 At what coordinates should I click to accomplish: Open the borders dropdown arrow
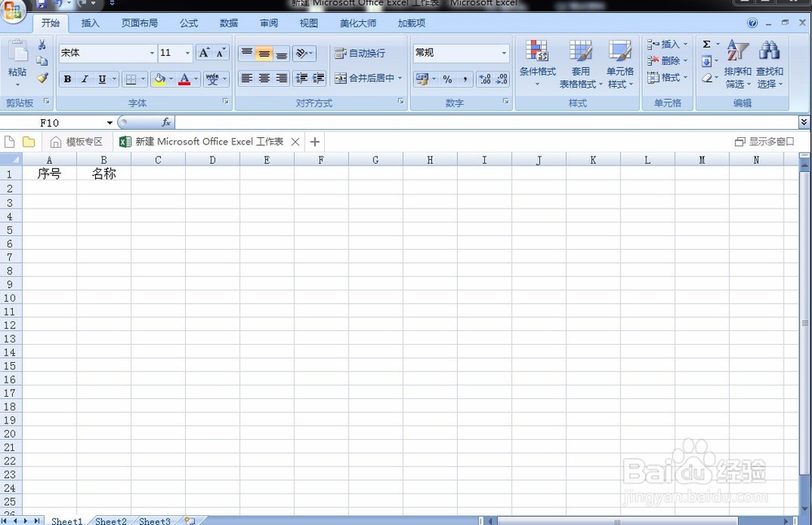[x=143, y=80]
